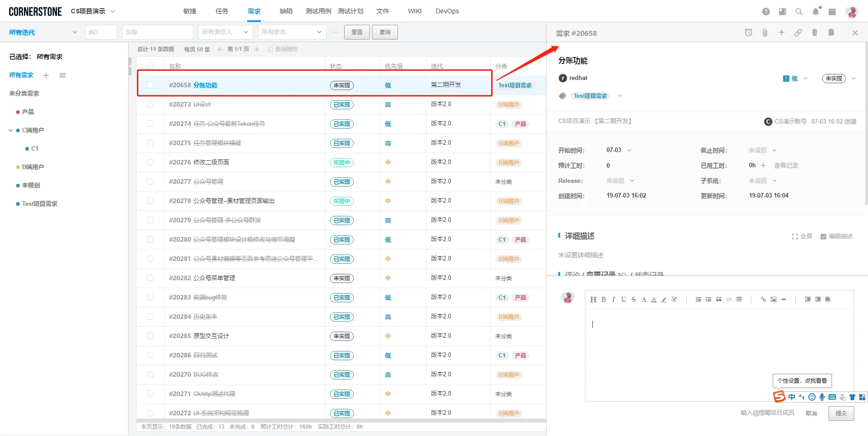
Task: Tick the checkbox beside #20276 修改二级页面
Action: tap(150, 162)
